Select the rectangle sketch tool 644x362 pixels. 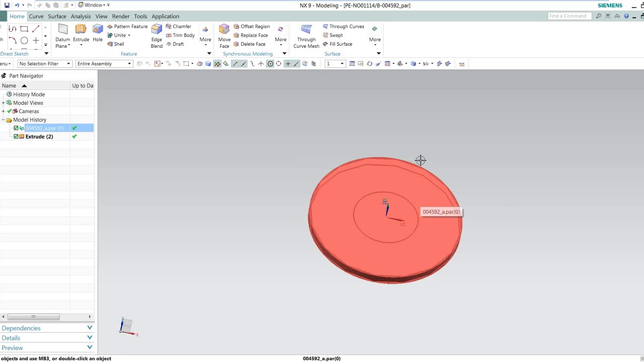[24, 29]
